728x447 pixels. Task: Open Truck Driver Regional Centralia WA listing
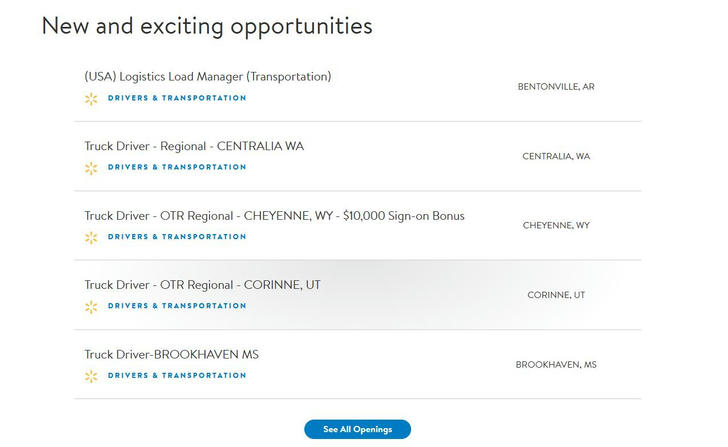[x=194, y=146]
